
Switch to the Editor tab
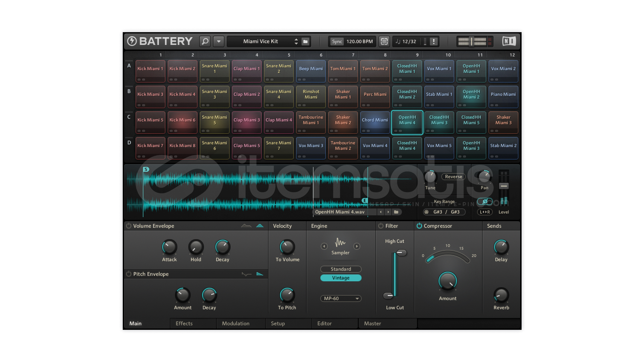coord(334,323)
